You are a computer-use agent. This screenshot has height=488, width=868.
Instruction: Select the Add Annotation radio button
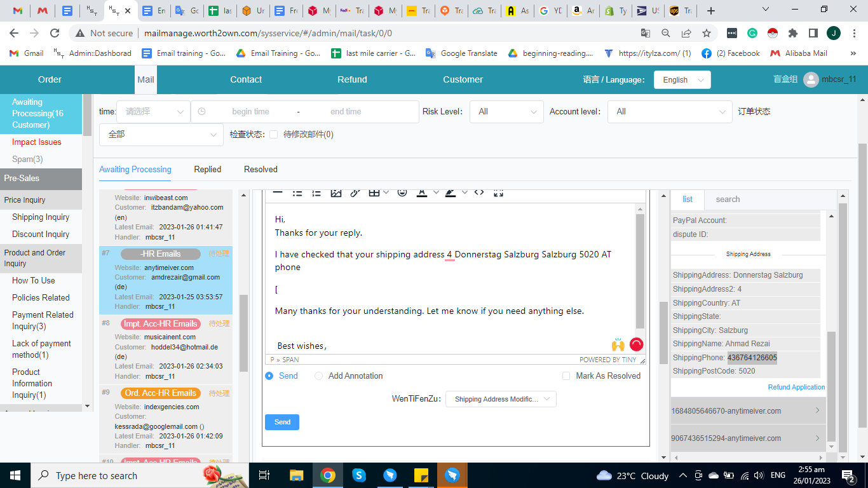coord(319,376)
